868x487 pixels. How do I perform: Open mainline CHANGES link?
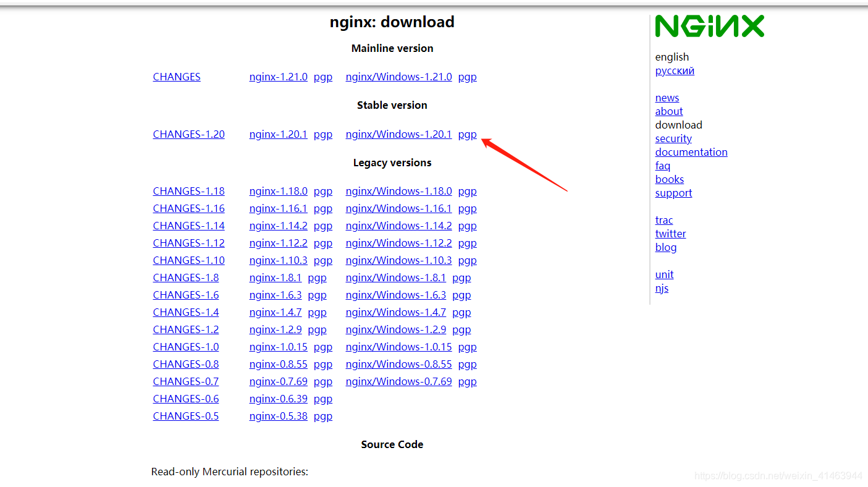coord(177,77)
